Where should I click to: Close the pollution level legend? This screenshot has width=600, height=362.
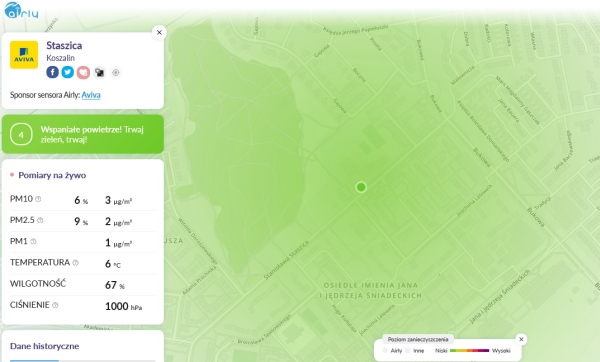521,339
